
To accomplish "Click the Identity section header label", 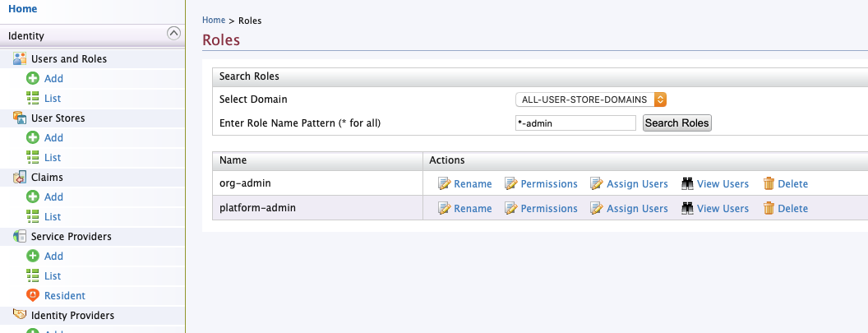I will point(26,36).
